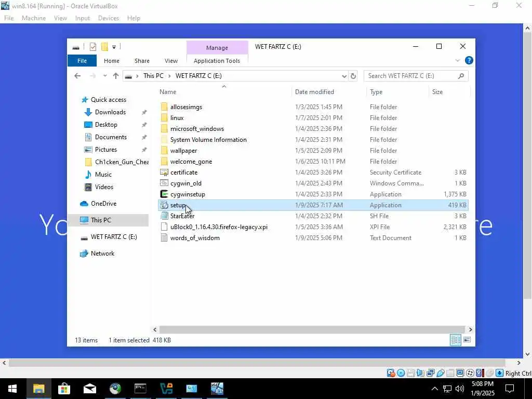Viewport: 532px width, 399px height.
Task: Click This PC in the address breadcrumb
Action: click(x=153, y=76)
